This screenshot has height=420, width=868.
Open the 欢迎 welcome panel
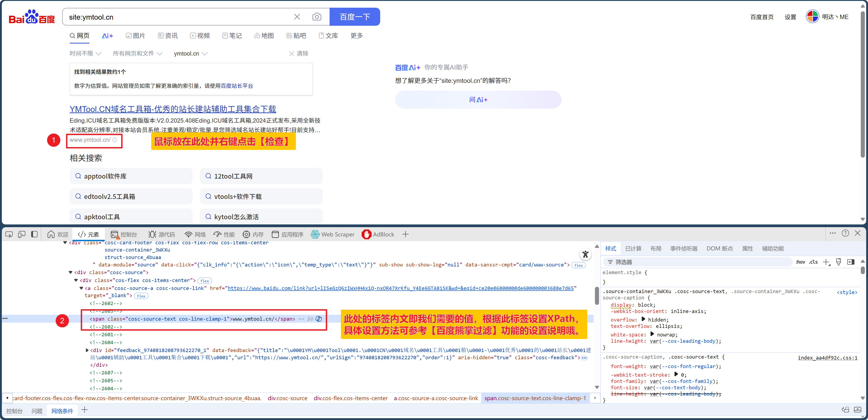coord(58,234)
